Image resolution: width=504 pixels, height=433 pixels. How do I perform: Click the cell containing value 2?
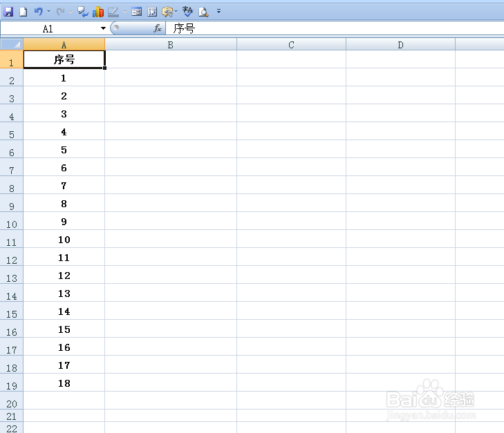[64, 96]
